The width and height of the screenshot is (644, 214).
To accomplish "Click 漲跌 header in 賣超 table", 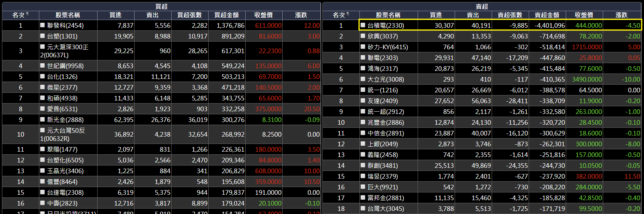I will coord(622,15).
